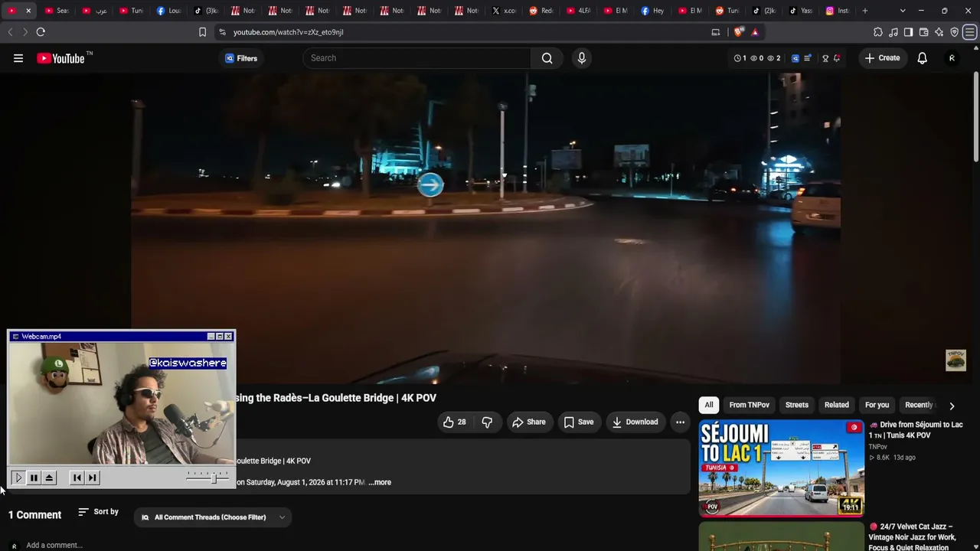This screenshot has height=551, width=980.
Task: Open YouTube notifications bell
Action: coord(923,58)
